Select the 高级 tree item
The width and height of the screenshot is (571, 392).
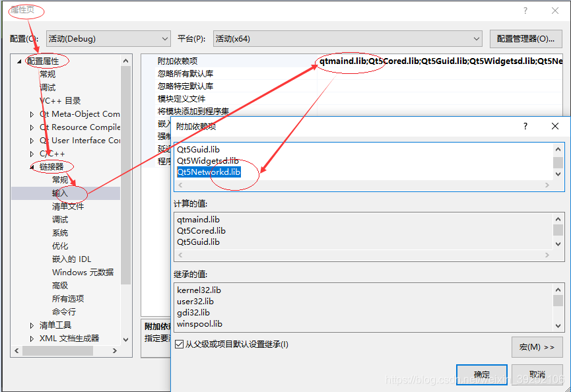59,285
